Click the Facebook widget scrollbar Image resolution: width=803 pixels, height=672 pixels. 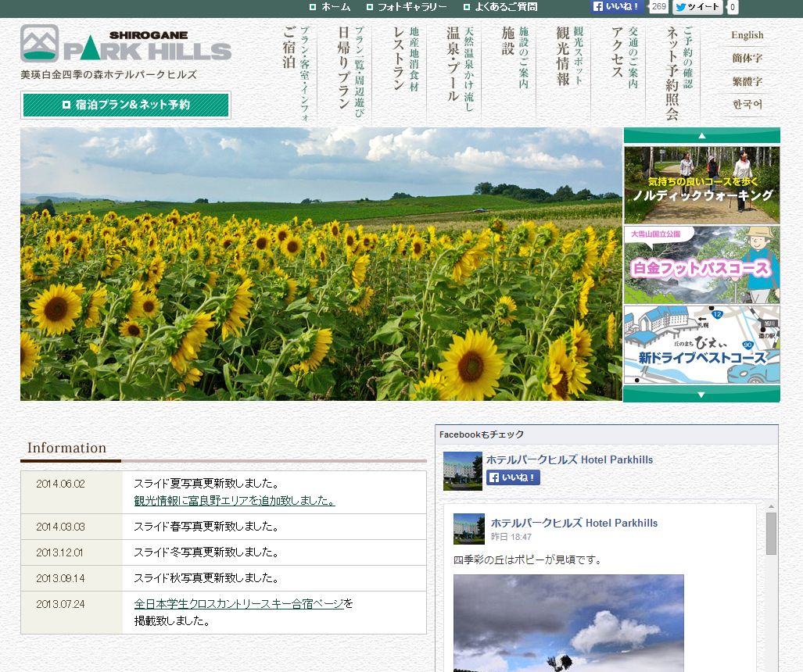tap(771, 534)
